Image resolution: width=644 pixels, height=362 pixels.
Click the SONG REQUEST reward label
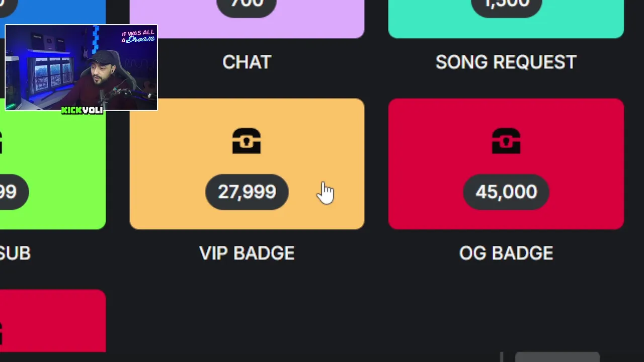click(506, 62)
